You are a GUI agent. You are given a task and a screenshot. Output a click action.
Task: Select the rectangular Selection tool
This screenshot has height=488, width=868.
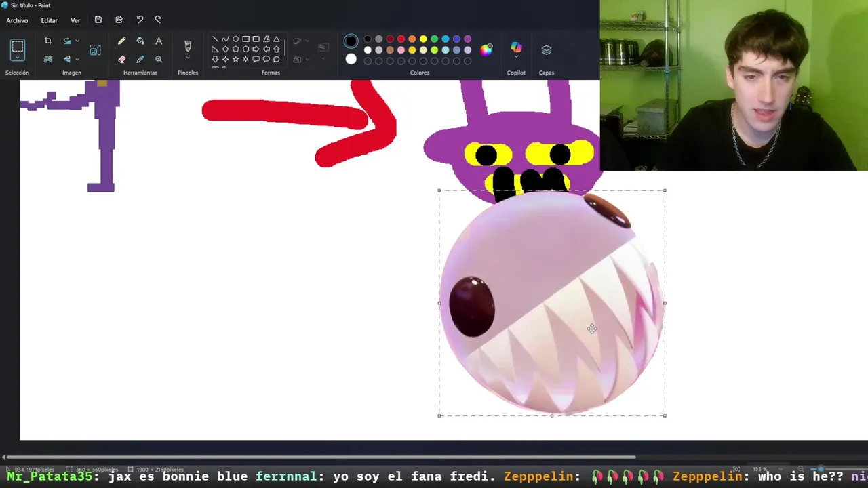tap(18, 47)
